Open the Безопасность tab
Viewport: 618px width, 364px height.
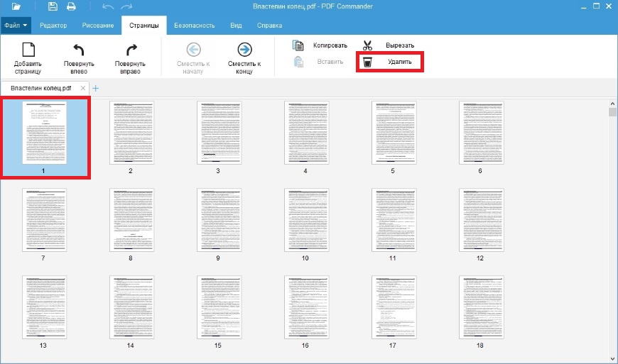(195, 25)
